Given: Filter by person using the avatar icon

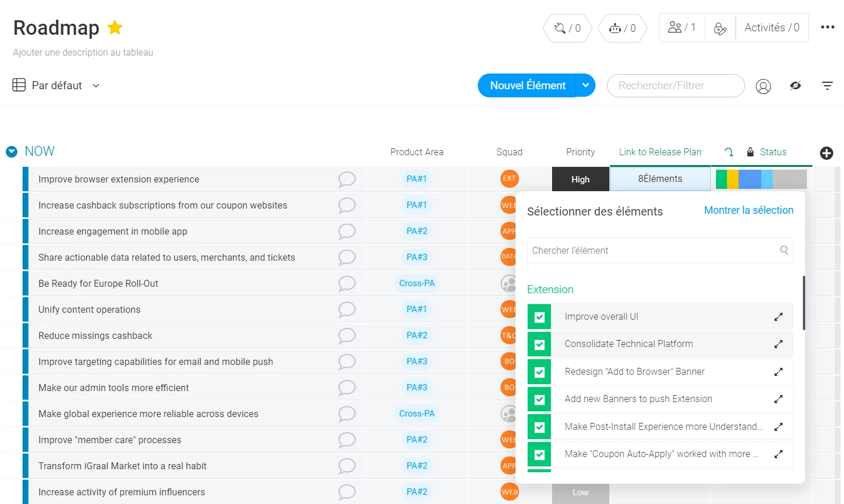Looking at the screenshot, I should coord(763,86).
